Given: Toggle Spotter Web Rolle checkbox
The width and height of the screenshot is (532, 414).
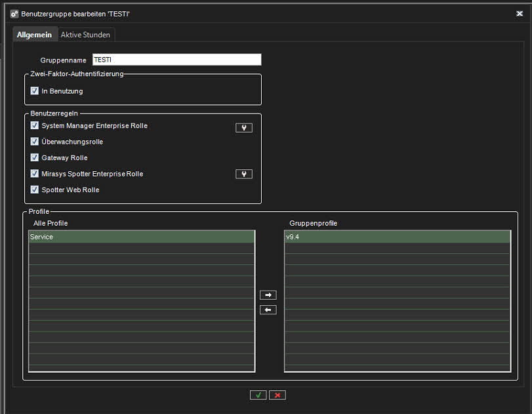Looking at the screenshot, I should click(35, 190).
